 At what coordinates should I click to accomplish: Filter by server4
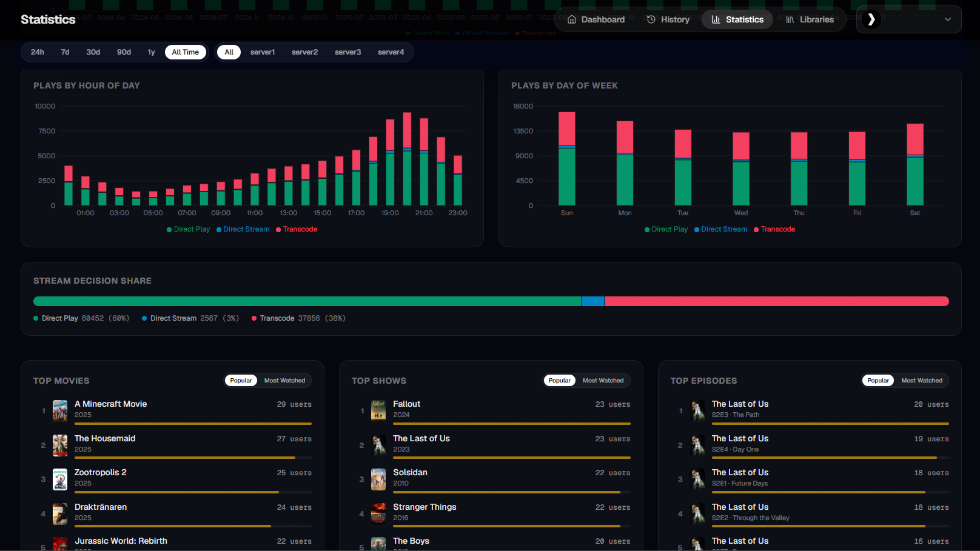tap(391, 52)
